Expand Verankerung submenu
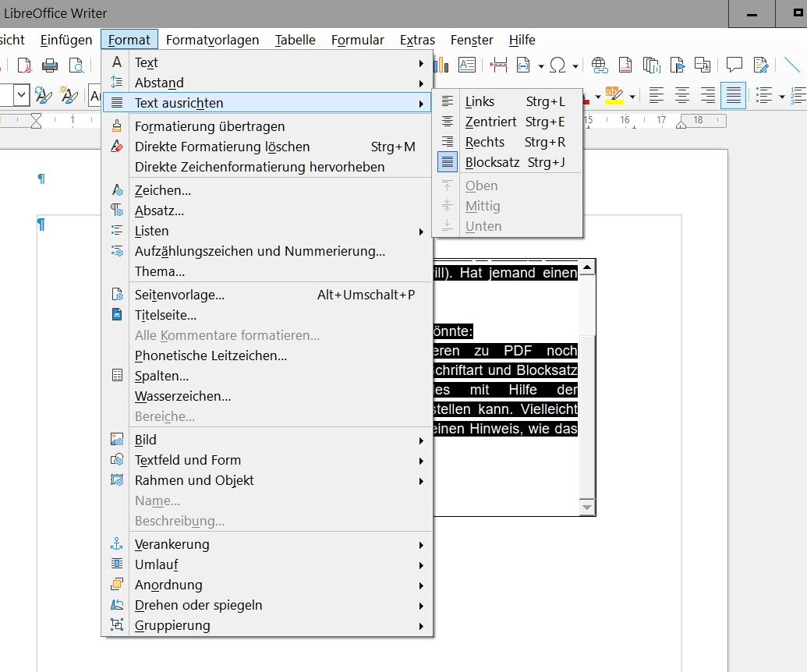 click(267, 544)
